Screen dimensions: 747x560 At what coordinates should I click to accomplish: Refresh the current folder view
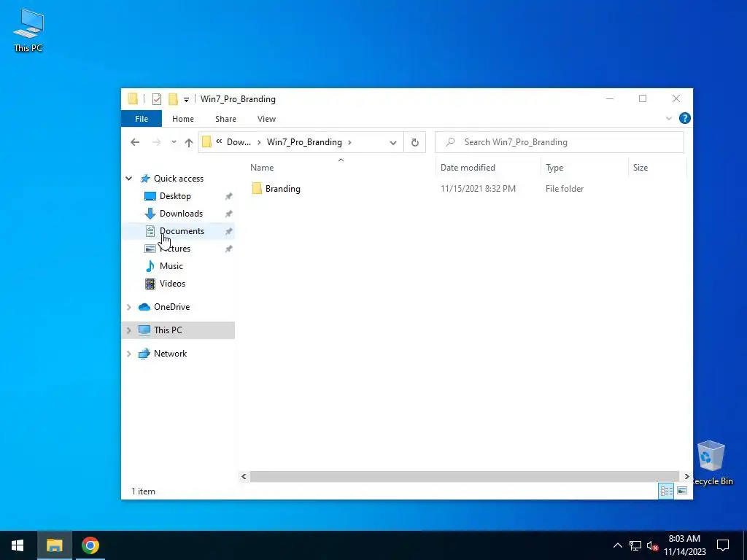[415, 142]
